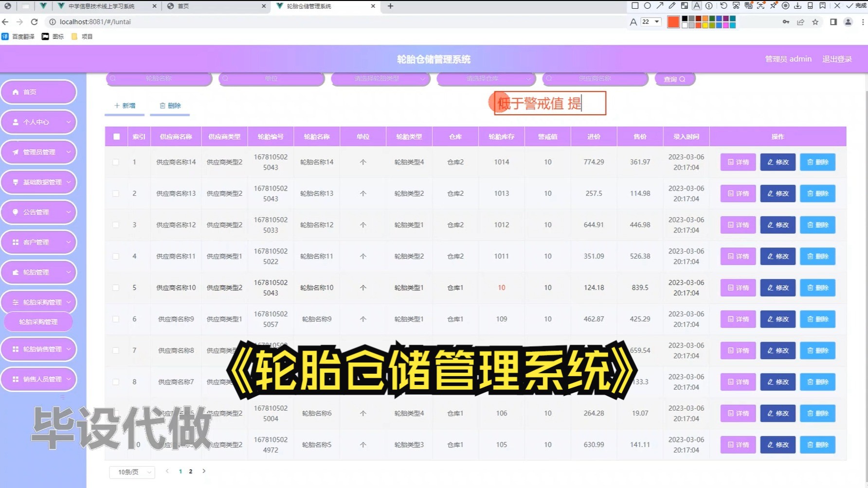868x488 pixels.
Task: Click 退出登录 to log out
Action: pyautogui.click(x=837, y=59)
